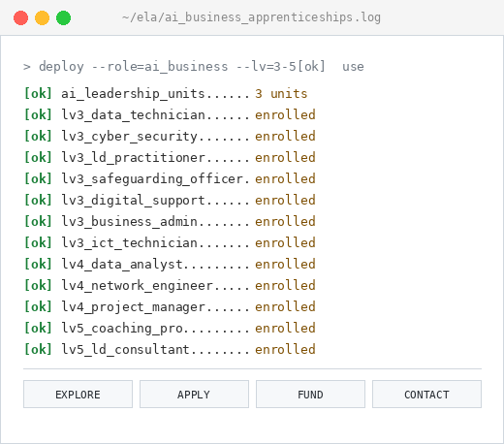Image resolution: width=504 pixels, height=444 pixels.
Task: Select the lv3_digital_support row
Action: (x=170, y=201)
